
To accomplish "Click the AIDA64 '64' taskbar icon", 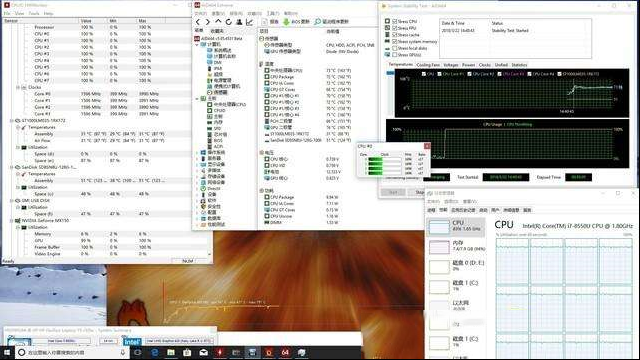I will pyautogui.click(x=285, y=352).
